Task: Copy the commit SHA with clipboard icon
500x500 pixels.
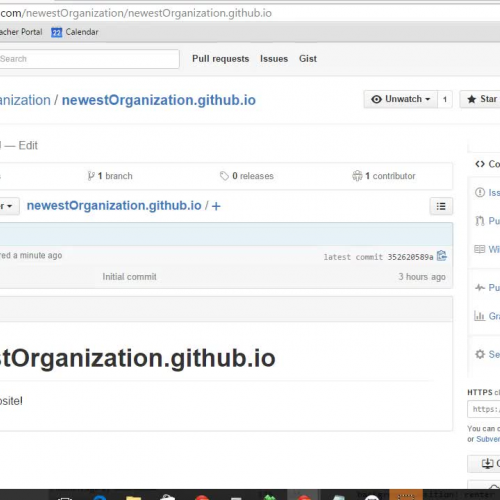Action: [442, 256]
